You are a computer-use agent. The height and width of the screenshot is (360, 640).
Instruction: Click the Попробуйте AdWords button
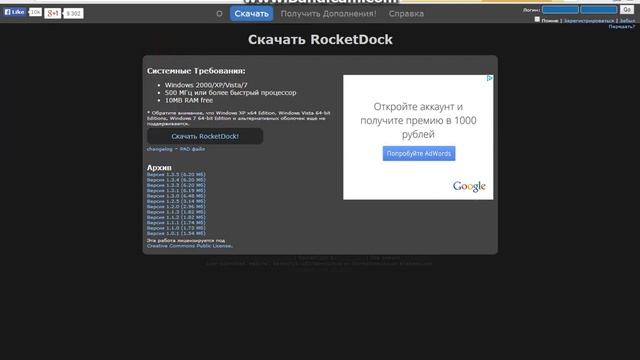click(x=419, y=153)
